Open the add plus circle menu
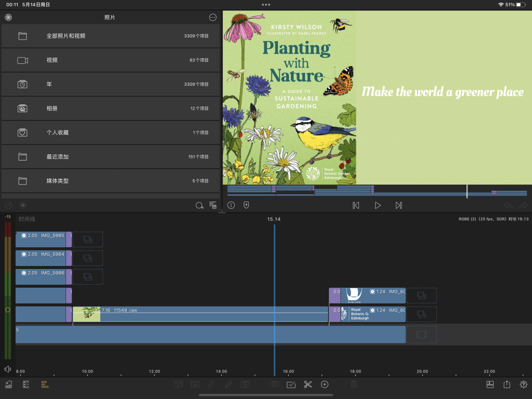This screenshot has height=399, width=532. 325,384
